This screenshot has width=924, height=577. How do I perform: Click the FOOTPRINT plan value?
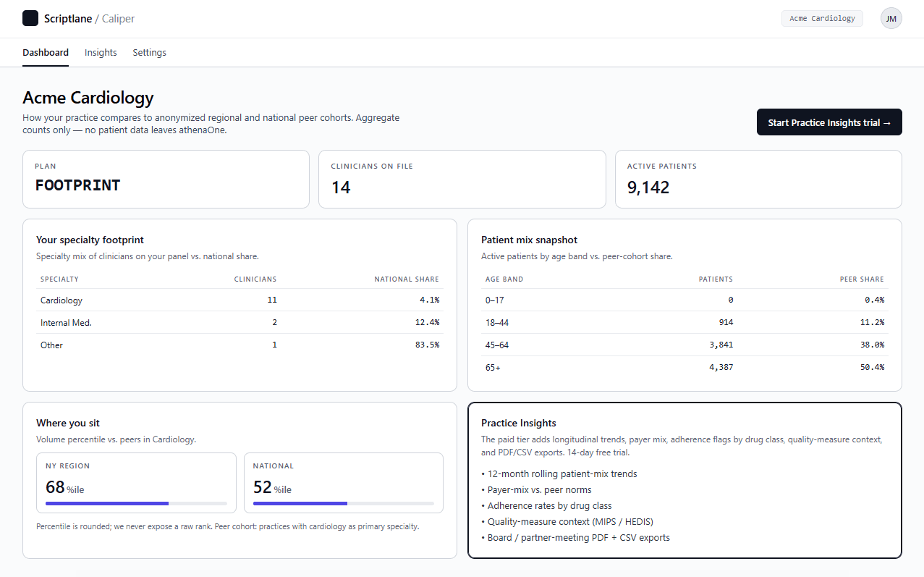pos(77,185)
